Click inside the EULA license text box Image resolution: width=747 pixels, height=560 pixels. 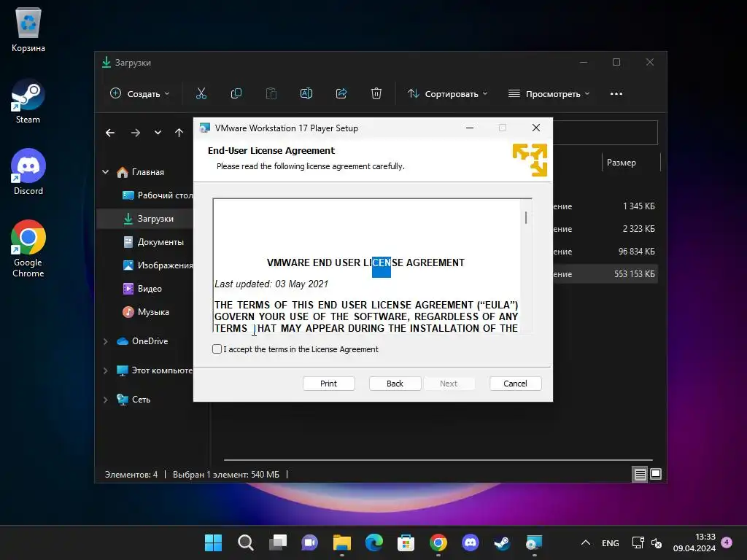coord(367,265)
